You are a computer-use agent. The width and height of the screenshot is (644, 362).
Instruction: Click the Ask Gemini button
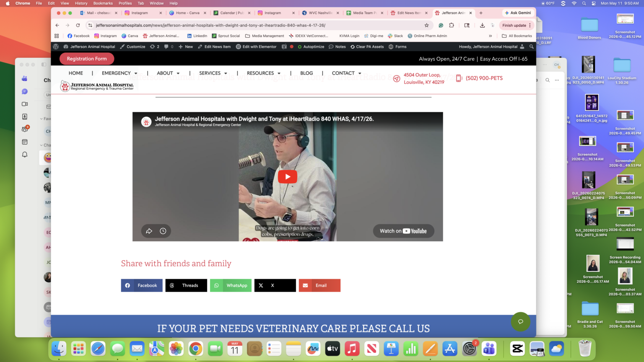pyautogui.click(x=518, y=13)
